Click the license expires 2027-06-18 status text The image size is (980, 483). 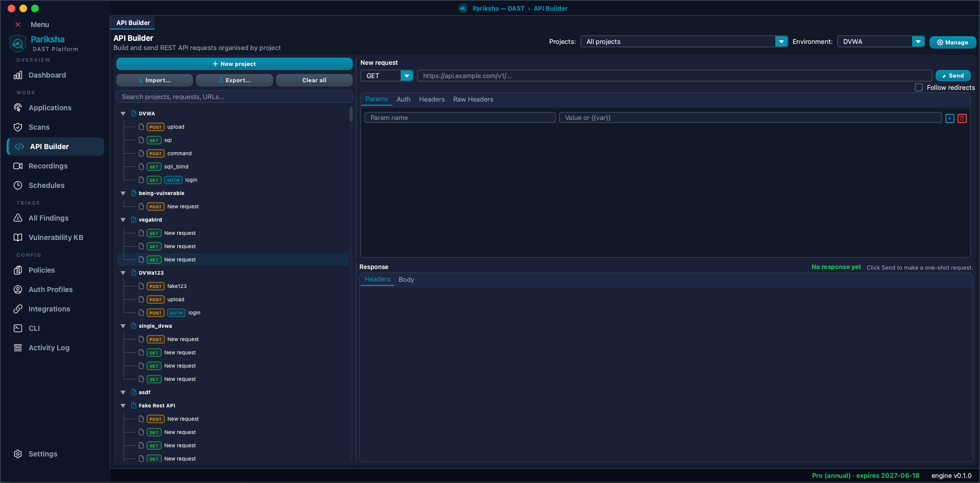866,475
